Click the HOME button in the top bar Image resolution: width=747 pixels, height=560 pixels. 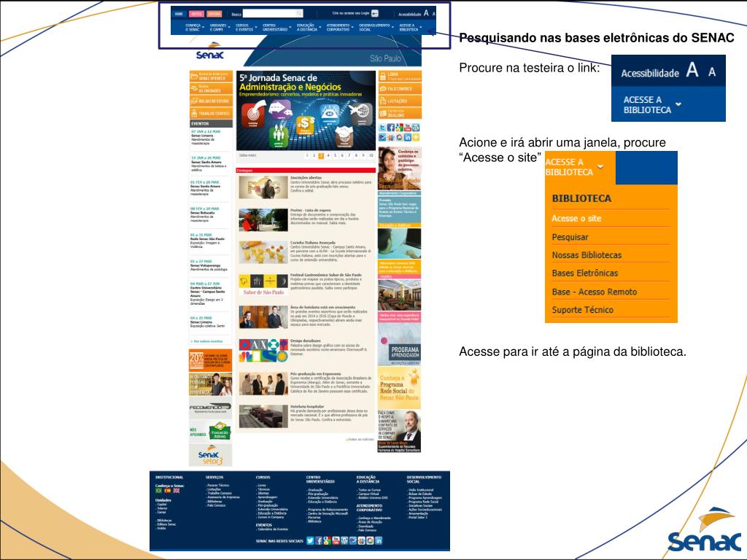pos(179,14)
